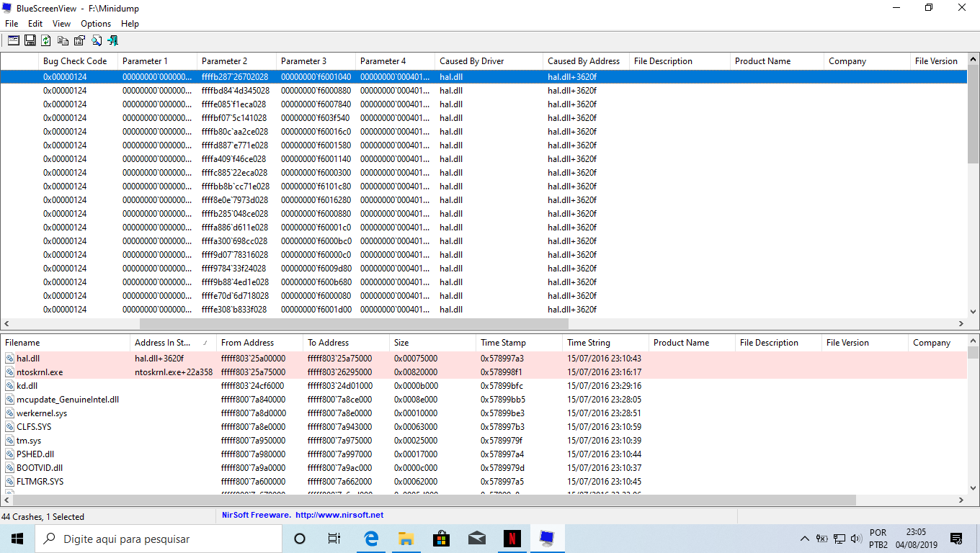This screenshot has height=553, width=980.
Task: Click the battery icon in system tray
Action: [821, 539]
